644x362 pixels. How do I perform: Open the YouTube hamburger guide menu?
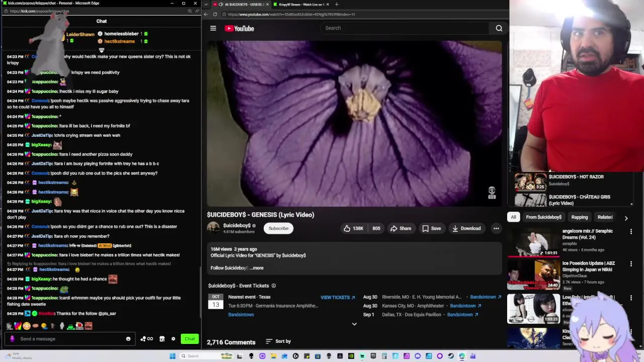click(x=213, y=28)
